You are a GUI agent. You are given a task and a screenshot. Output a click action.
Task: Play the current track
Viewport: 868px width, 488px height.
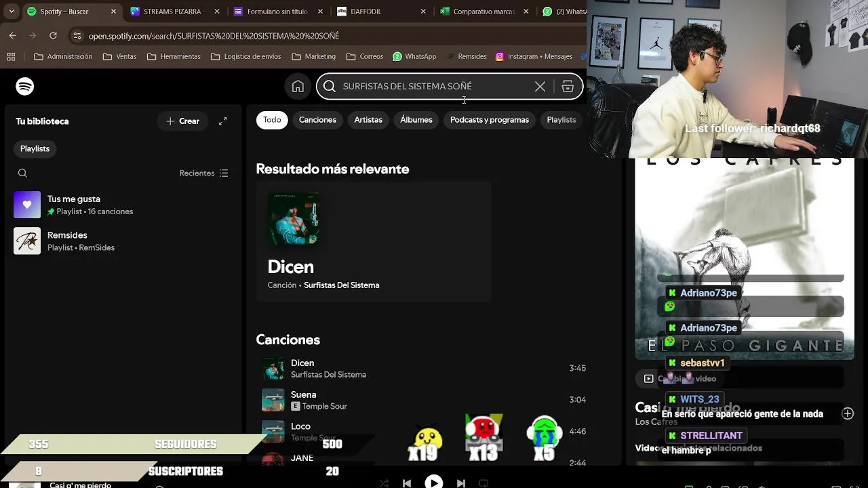pos(434,482)
